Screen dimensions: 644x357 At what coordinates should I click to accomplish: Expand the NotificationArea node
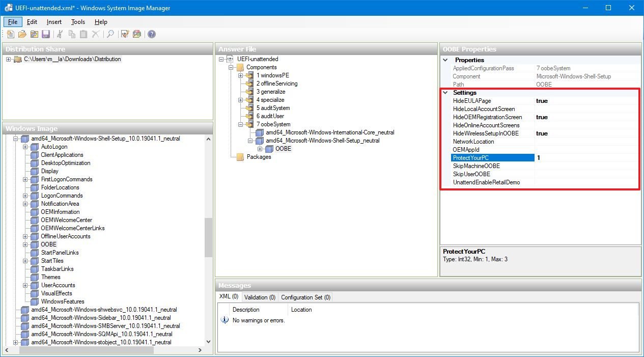tap(25, 204)
